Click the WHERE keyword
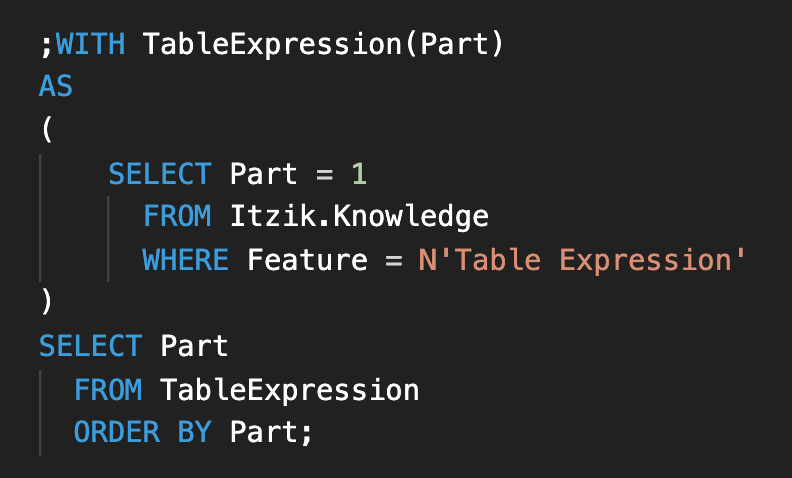Viewport: 792px width, 478px height. 185,260
